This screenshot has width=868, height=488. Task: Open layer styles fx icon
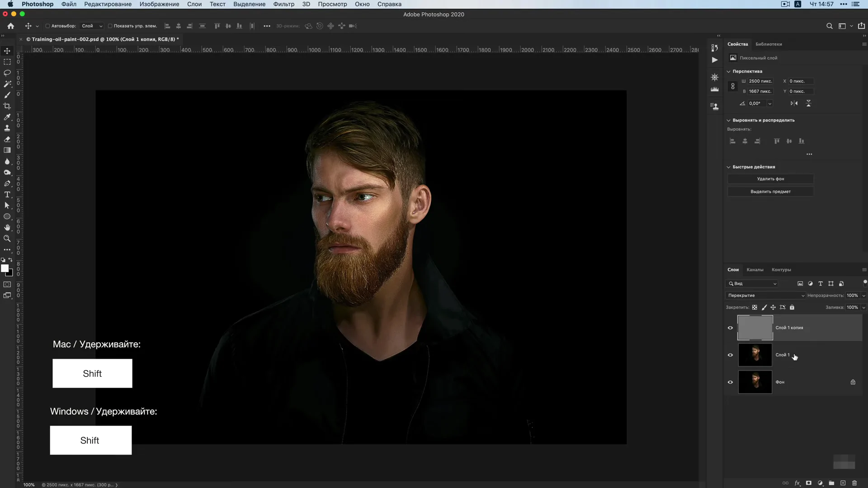pos(797,483)
